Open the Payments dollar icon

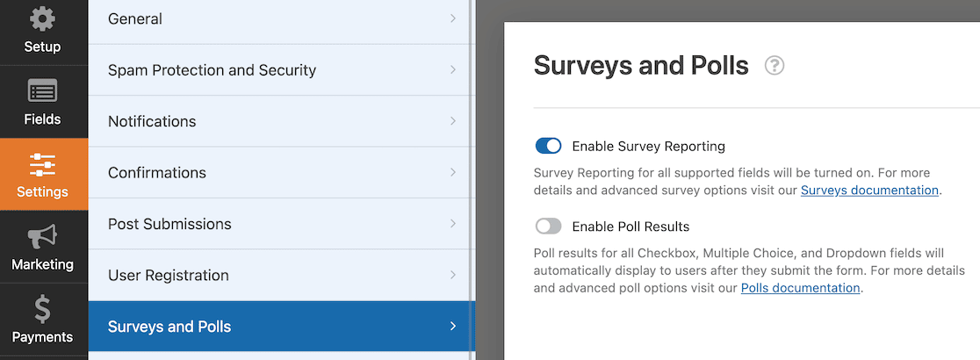click(x=42, y=309)
